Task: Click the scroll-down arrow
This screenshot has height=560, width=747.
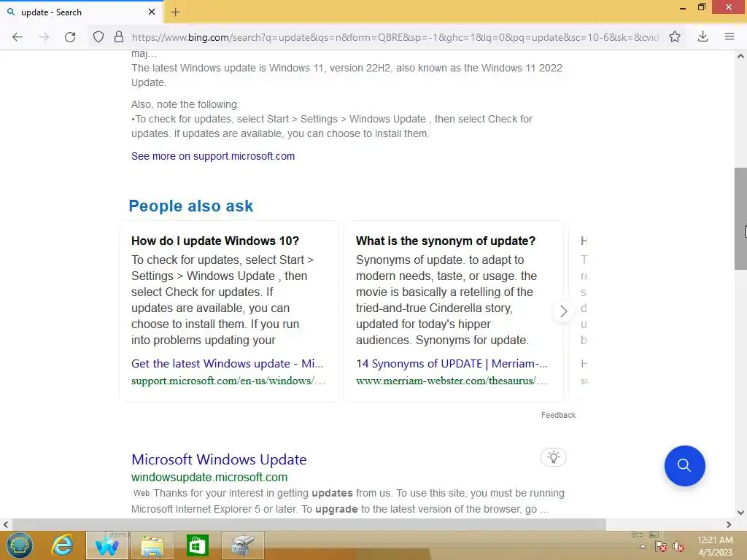Action: (740, 513)
